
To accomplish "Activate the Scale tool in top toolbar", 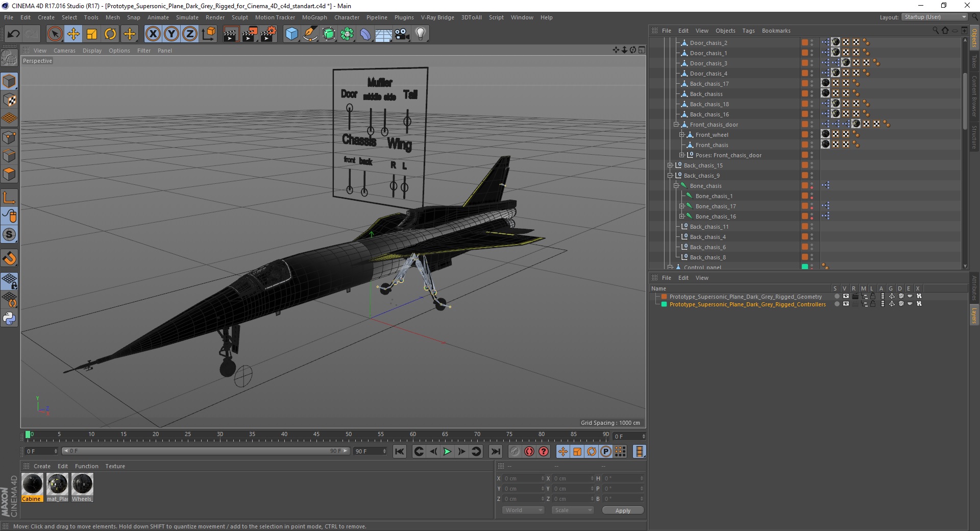I will [92, 34].
